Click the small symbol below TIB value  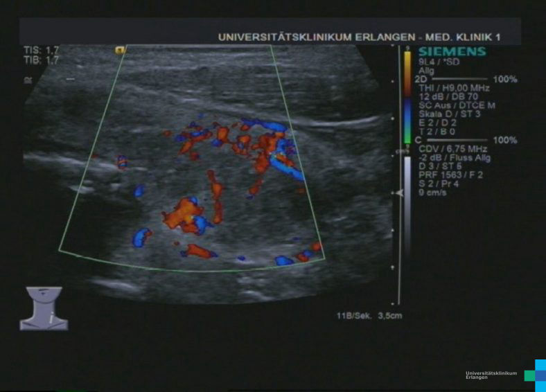[x=26, y=79]
